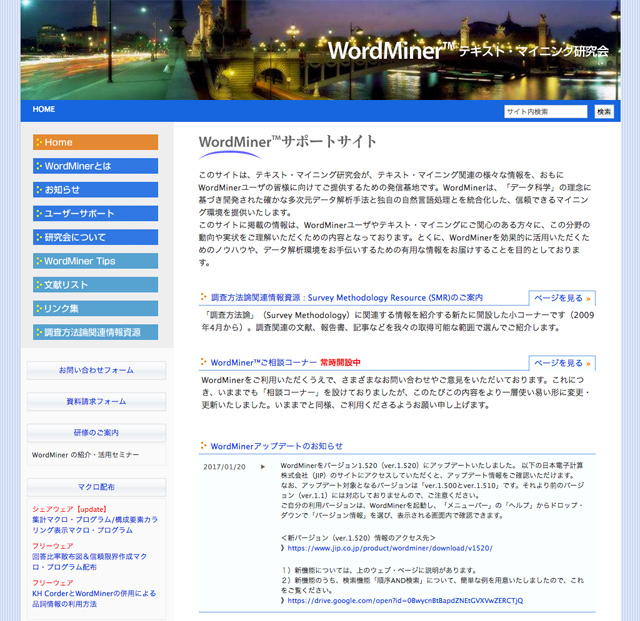
Task: Click the 研修のご案内 heading button
Action: tap(96, 432)
